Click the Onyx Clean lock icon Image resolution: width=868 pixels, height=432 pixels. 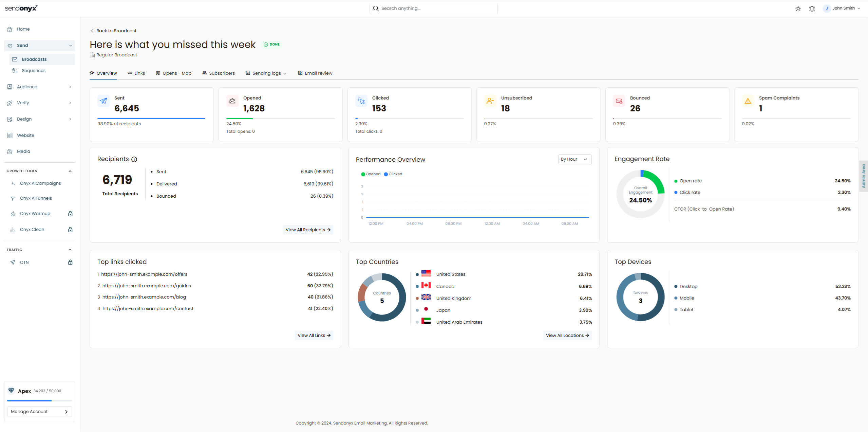(x=70, y=230)
